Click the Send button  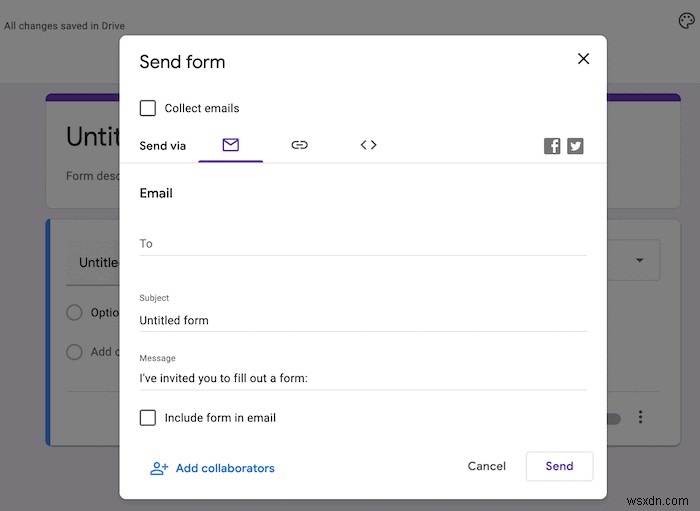coord(559,466)
